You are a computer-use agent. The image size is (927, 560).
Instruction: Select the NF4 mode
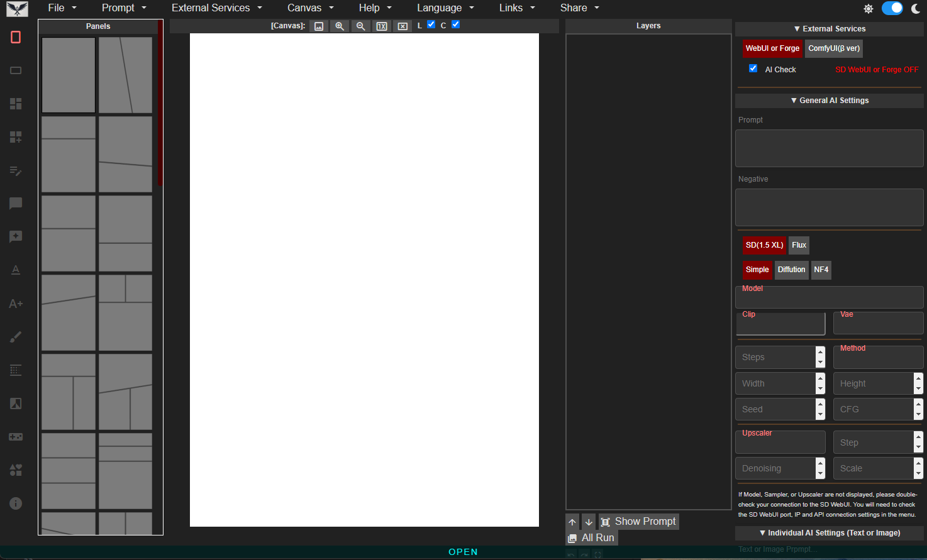pos(821,270)
